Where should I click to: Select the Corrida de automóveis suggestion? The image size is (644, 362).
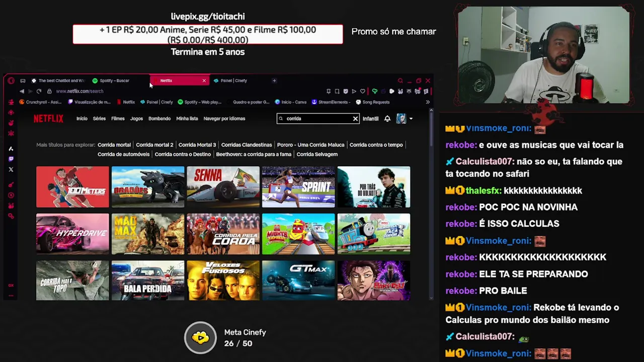124,154
